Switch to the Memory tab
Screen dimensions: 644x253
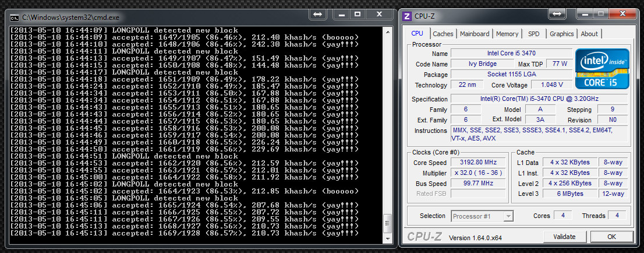tap(507, 34)
